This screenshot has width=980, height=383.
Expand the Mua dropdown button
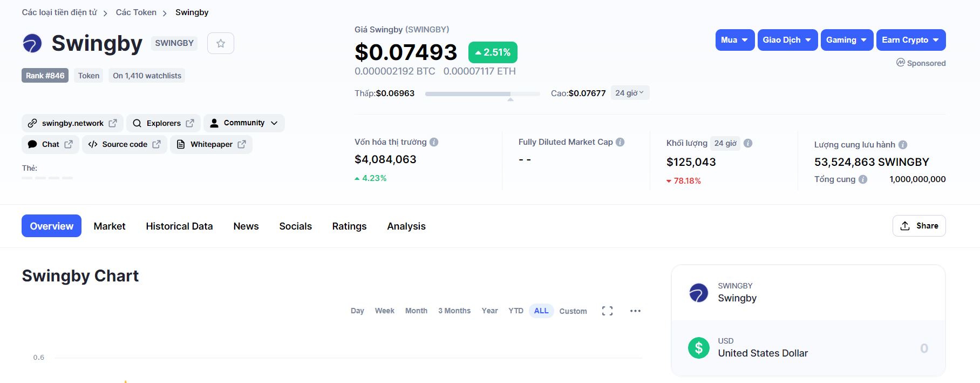pyautogui.click(x=734, y=40)
